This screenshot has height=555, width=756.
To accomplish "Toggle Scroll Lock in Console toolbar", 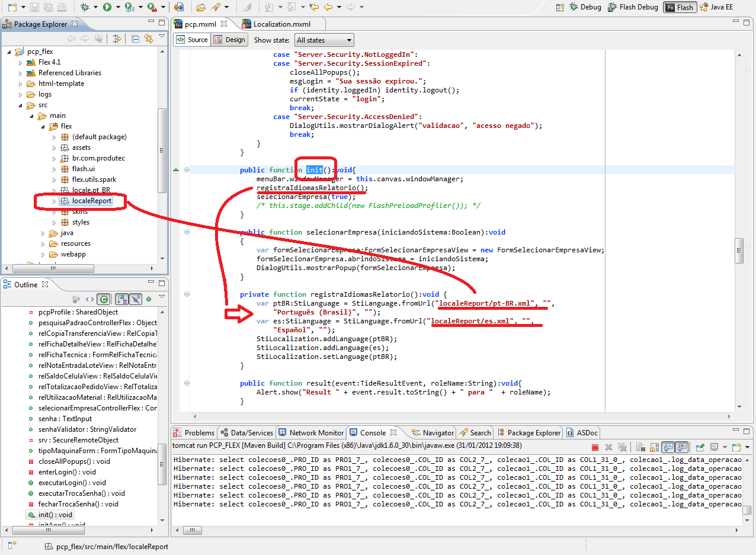I will tap(655, 447).
